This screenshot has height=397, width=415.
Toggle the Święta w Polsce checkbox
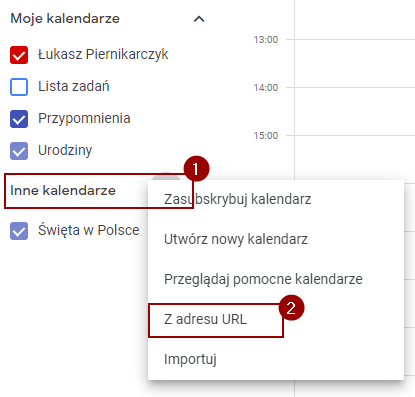click(x=19, y=231)
